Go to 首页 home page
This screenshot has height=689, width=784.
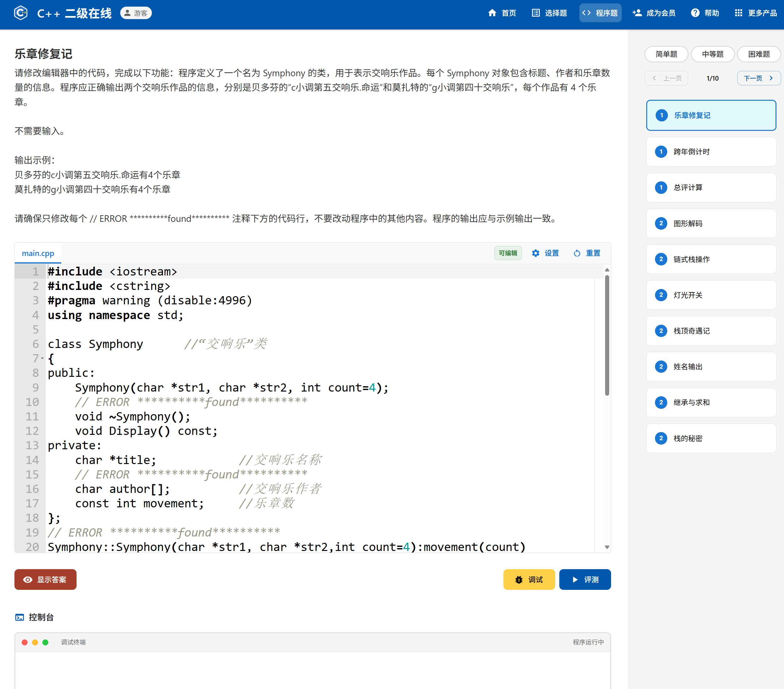[502, 13]
